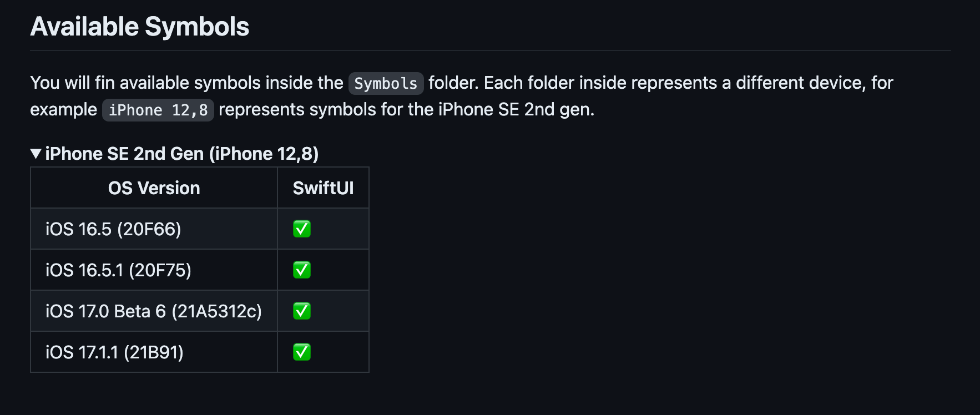Click the Symbols inline code tag
This screenshot has width=980, height=415.
coord(386,83)
